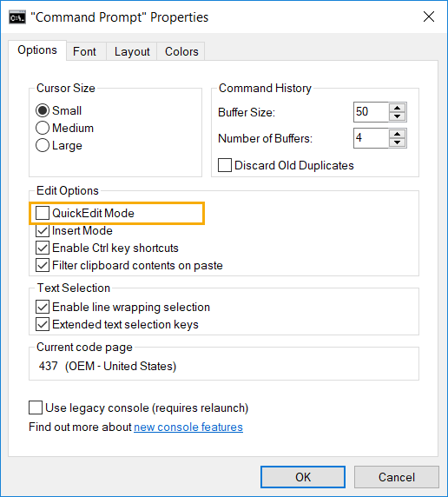
Task: Toggle Filter clipboard contents on paste
Action: pyautogui.click(x=43, y=265)
